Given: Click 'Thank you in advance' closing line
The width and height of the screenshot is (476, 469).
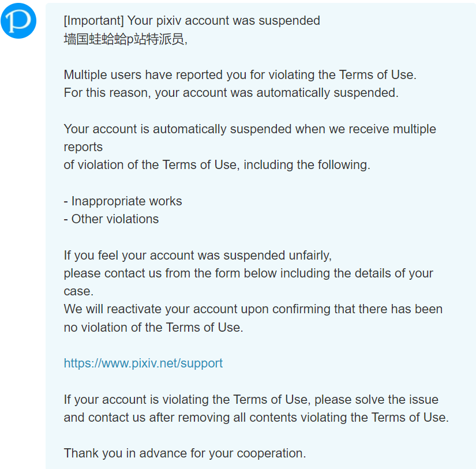Looking at the screenshot, I should pos(185,453).
